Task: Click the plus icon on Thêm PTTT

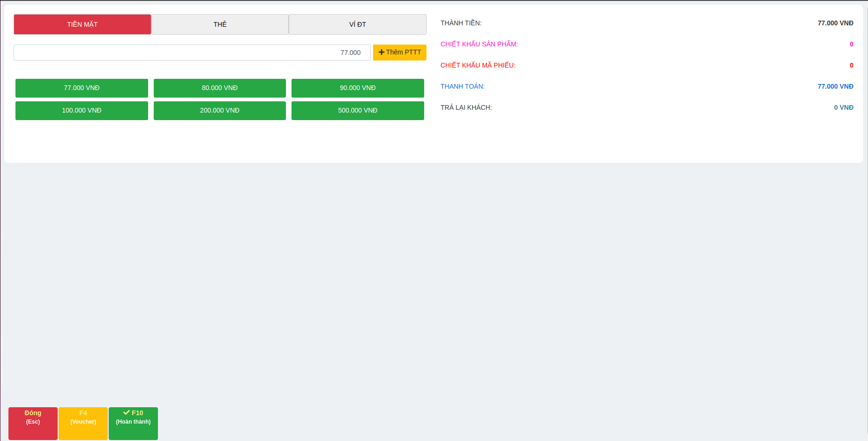Action: coord(382,53)
